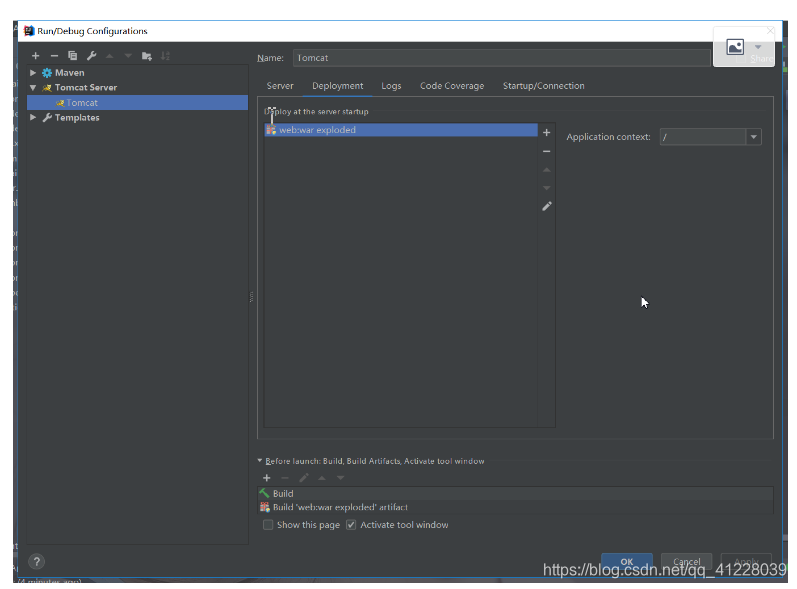Screen dimensions: 797x589
Task: Create new folder for configurations
Action: (147, 56)
